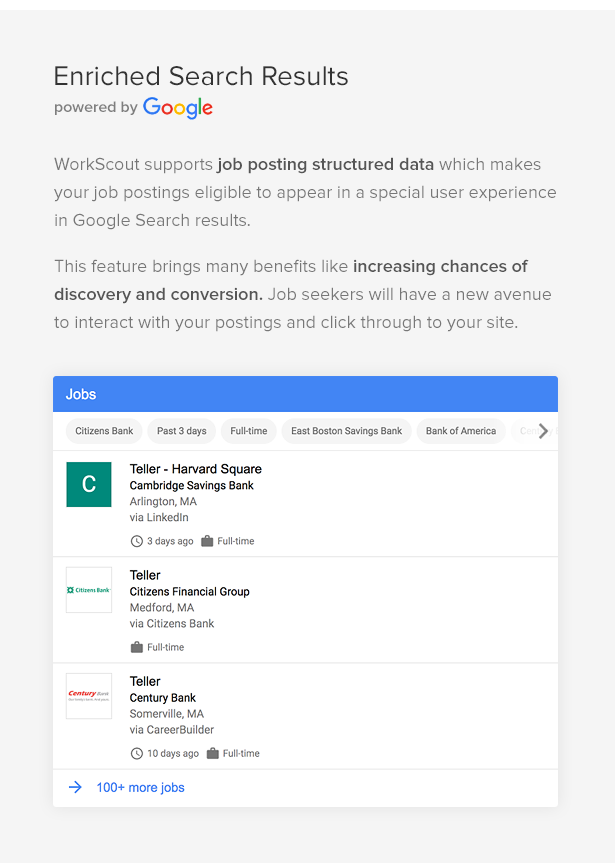Expand more filters with the right chevron
The width and height of the screenshot is (615, 863).
[543, 431]
